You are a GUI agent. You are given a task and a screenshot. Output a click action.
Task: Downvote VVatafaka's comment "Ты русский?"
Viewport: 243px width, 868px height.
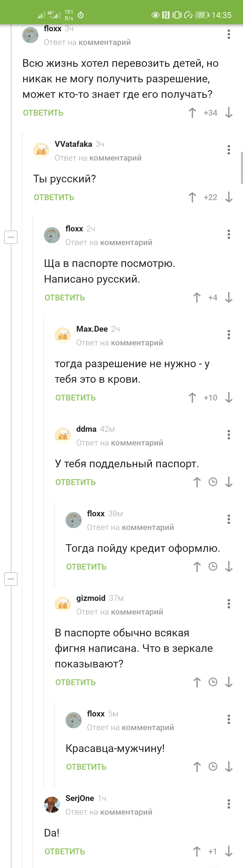tap(229, 197)
